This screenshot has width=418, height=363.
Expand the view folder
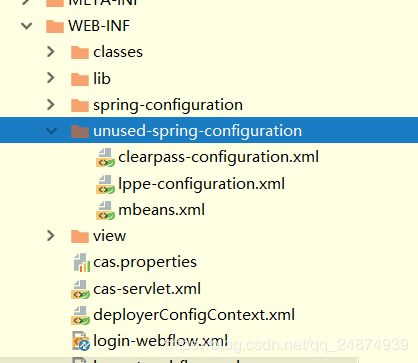pos(51,236)
